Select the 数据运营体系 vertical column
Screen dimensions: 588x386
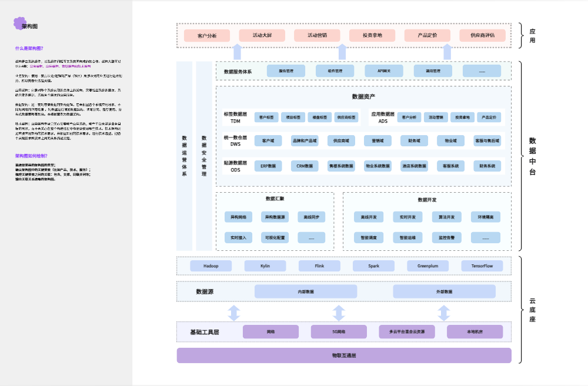pyautogui.click(x=184, y=156)
